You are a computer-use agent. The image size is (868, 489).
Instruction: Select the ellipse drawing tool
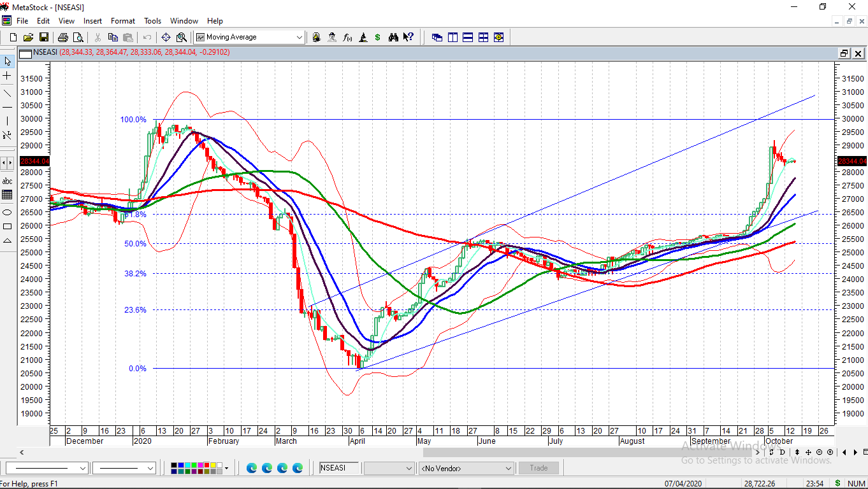click(7, 212)
